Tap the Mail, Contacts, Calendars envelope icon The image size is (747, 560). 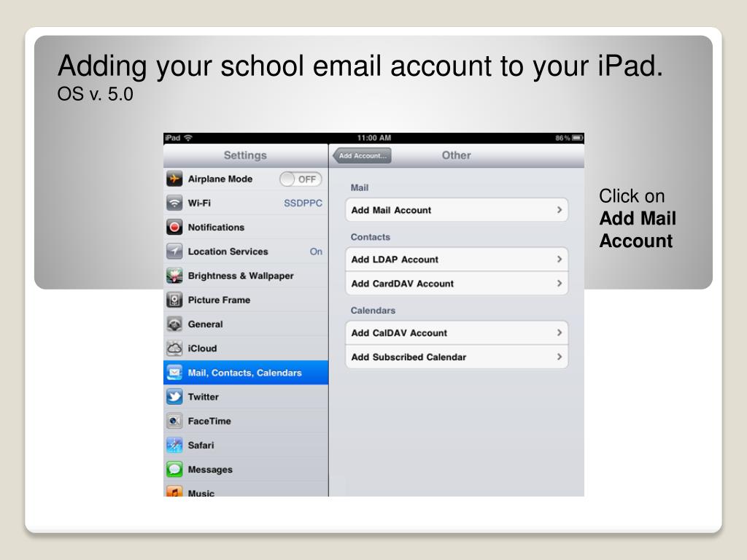(x=174, y=373)
